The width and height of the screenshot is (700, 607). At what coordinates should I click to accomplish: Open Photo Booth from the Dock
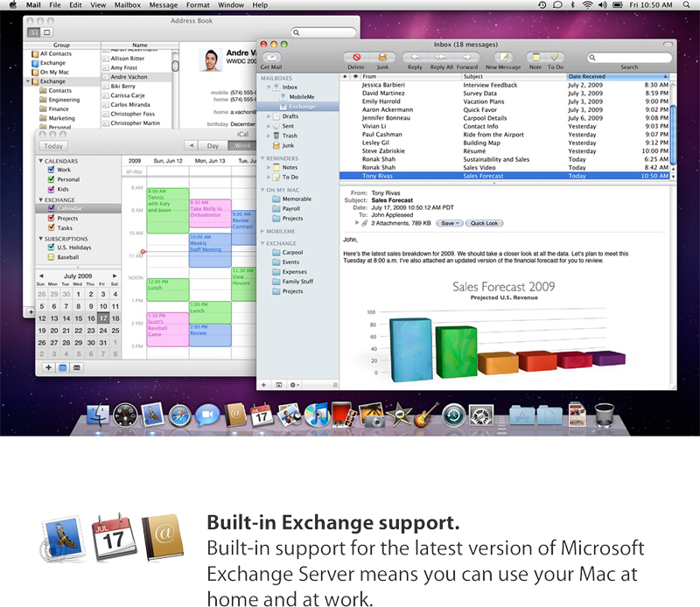tap(344, 415)
